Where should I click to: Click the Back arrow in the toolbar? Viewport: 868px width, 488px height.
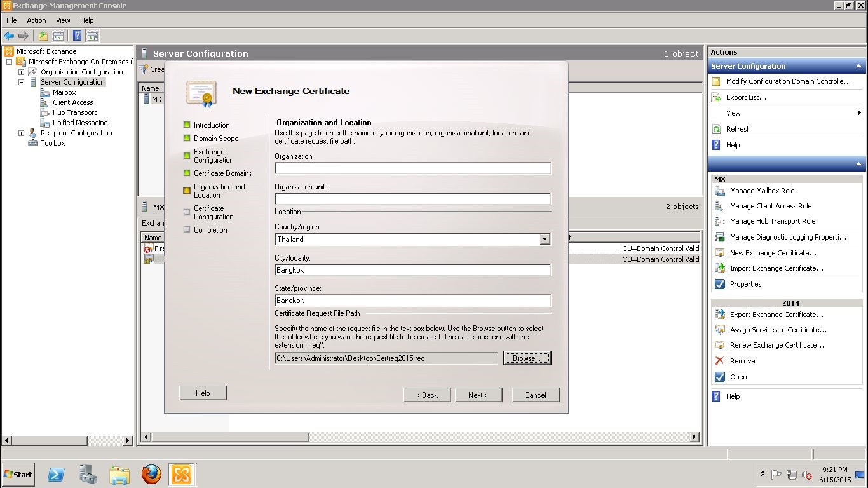(9, 36)
